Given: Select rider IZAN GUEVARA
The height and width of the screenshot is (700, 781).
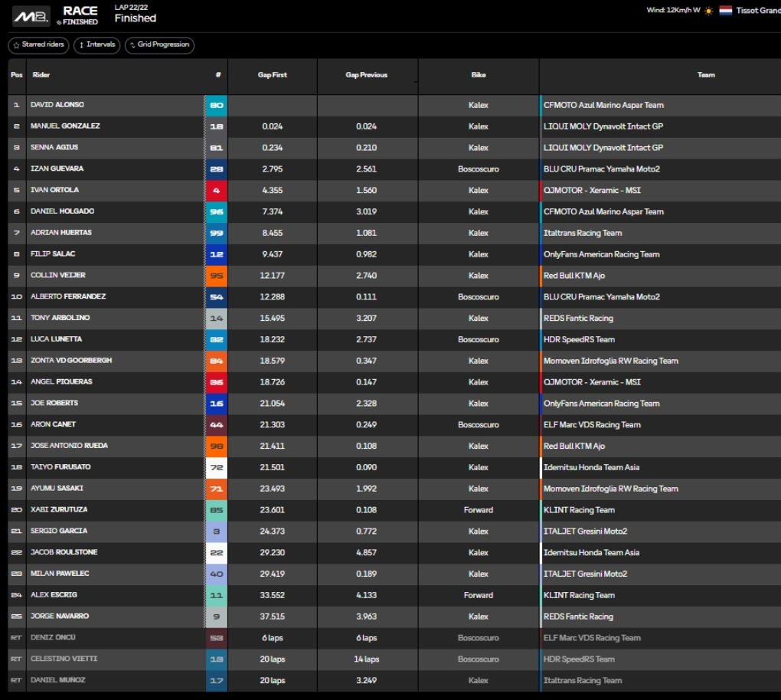Looking at the screenshot, I should pyautogui.click(x=57, y=168).
